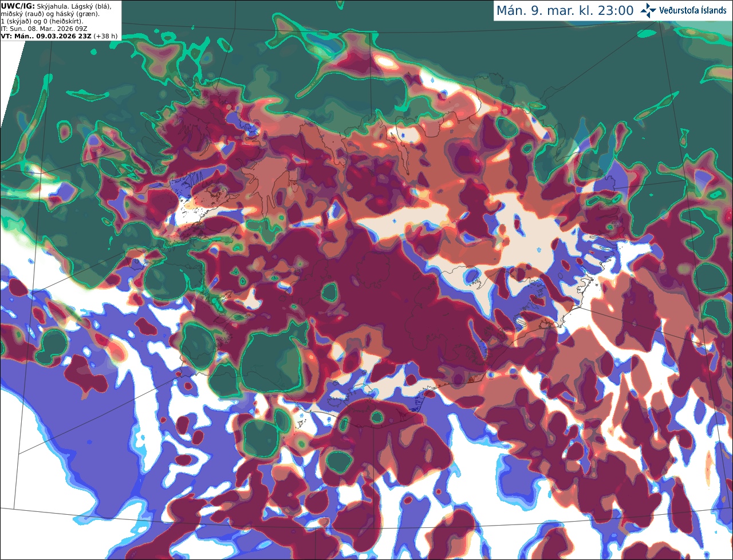Click the "UWC/IG:" bold heading

tap(18, 6)
